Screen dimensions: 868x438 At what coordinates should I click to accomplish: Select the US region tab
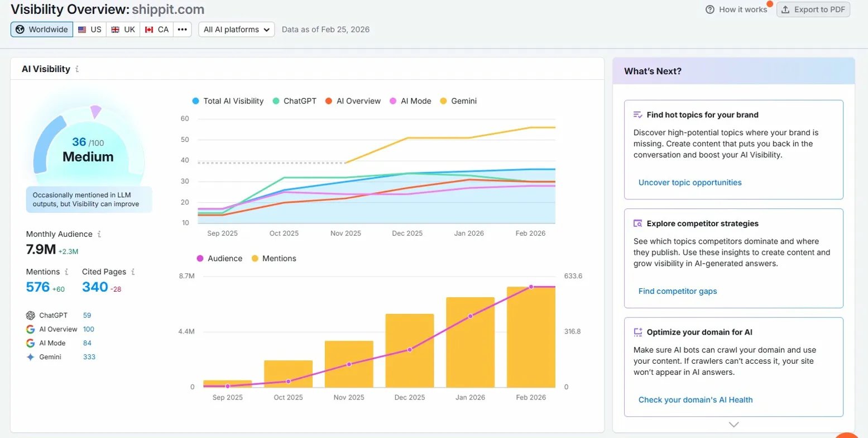click(x=90, y=30)
